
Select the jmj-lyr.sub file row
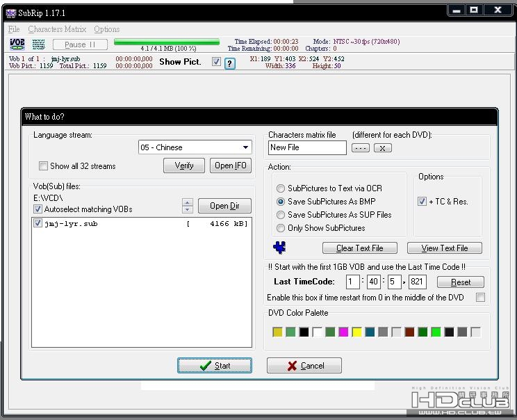point(142,224)
